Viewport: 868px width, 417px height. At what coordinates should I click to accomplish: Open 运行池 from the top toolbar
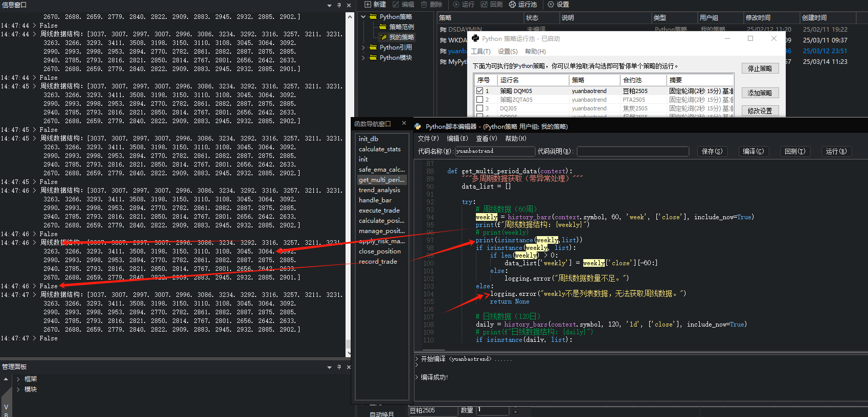pyautogui.click(x=523, y=4)
